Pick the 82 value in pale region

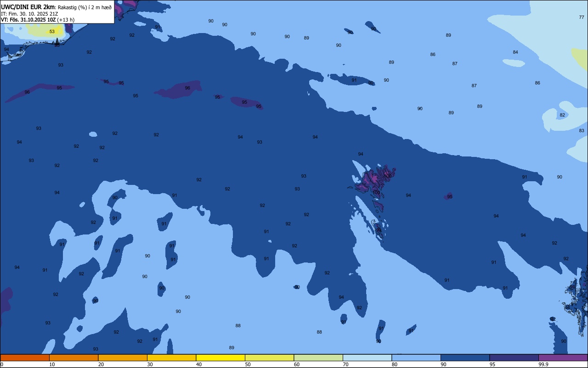point(562,115)
